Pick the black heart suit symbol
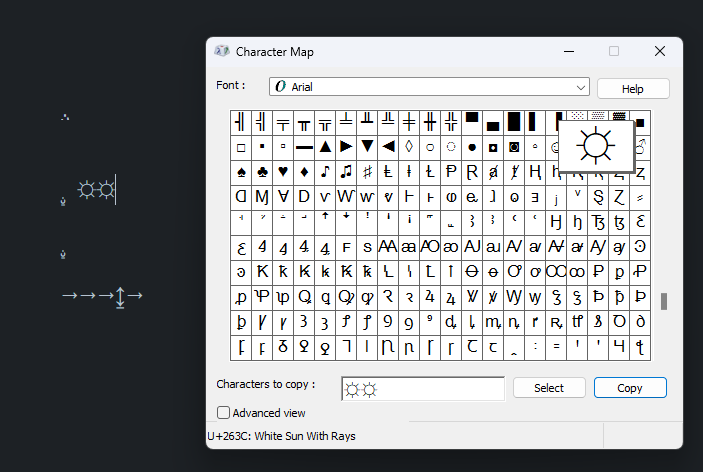 pos(283,171)
